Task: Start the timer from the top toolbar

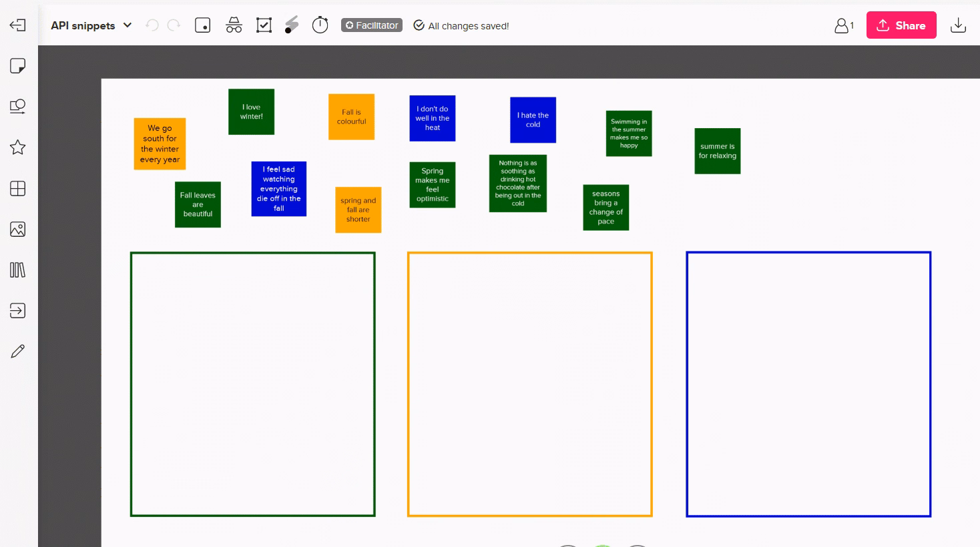Action: click(x=320, y=25)
